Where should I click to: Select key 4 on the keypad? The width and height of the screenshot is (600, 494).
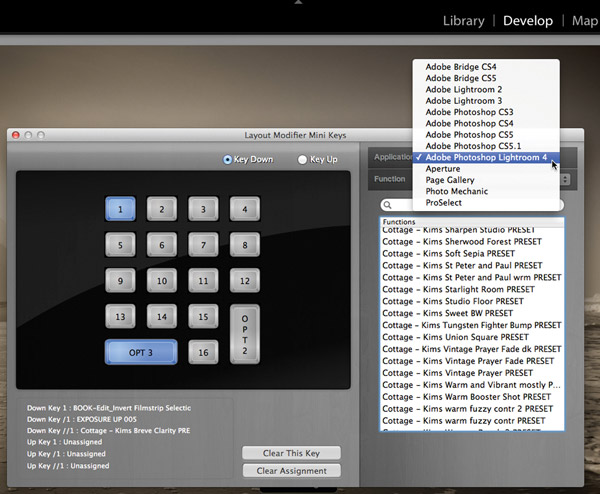(245, 209)
